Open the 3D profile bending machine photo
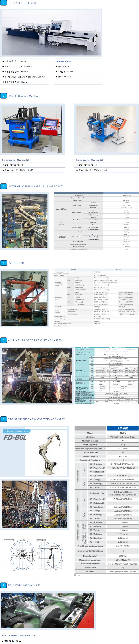139x644 pixels. coord(33,130)
